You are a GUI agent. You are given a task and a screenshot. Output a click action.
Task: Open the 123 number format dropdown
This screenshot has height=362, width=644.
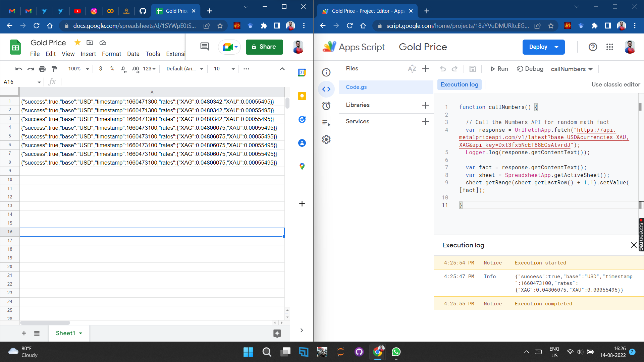[x=149, y=69]
